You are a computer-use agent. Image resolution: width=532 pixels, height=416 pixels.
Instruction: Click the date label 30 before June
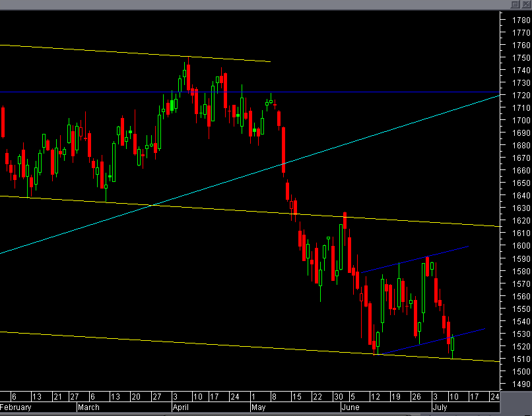(338, 396)
